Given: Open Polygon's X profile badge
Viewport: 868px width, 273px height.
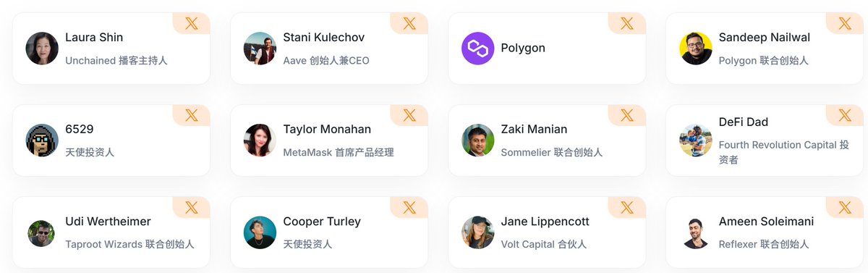Looking at the screenshot, I should click(x=627, y=23).
